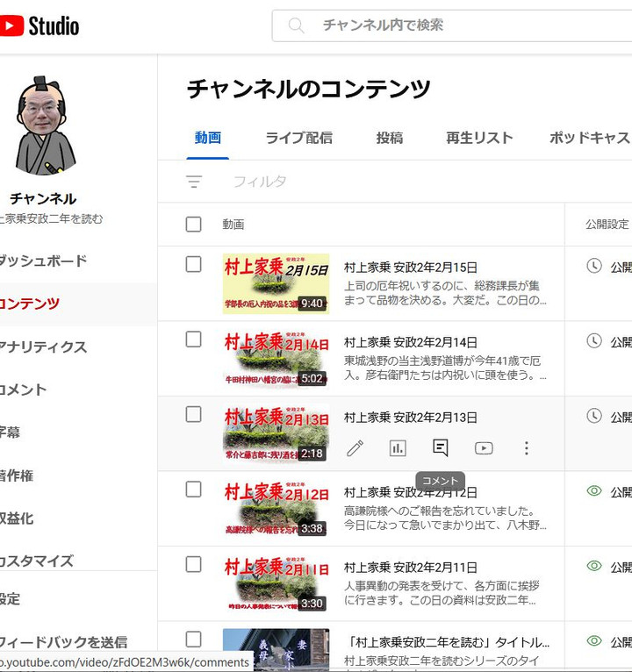Click the pencil edit icon for 2月13日 video
Viewport: 632px width, 672px height.
click(355, 448)
